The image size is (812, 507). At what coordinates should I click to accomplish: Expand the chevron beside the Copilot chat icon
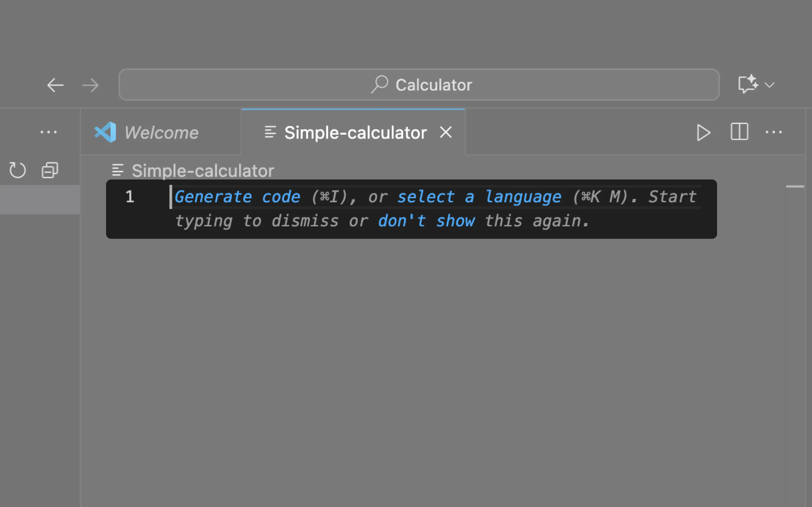coord(769,85)
